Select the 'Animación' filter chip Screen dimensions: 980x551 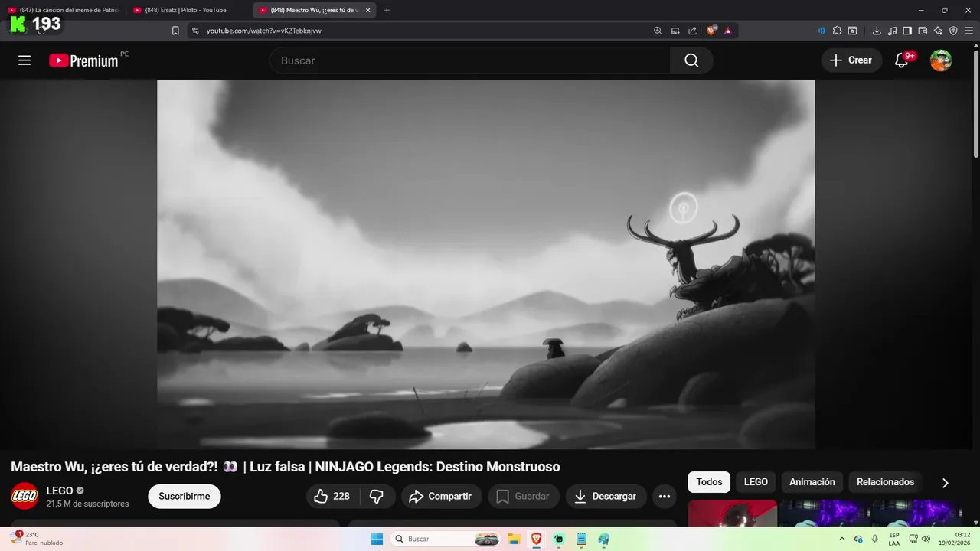[x=812, y=482]
